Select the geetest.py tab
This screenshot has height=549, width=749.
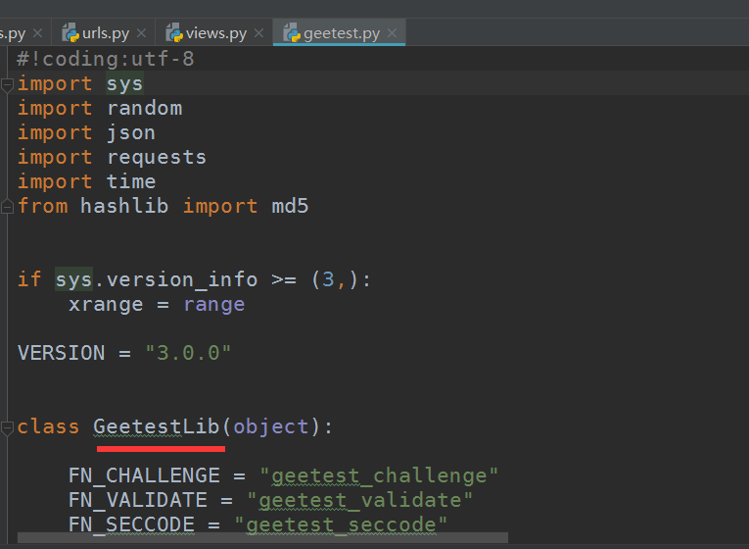pos(341,33)
